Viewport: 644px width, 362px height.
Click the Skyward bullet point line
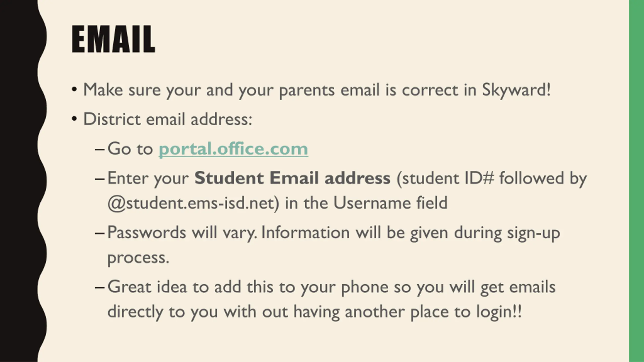[317, 90]
